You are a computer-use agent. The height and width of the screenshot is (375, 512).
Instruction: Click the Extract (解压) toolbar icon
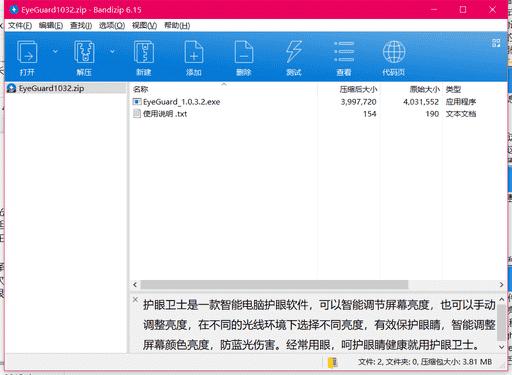click(x=84, y=52)
